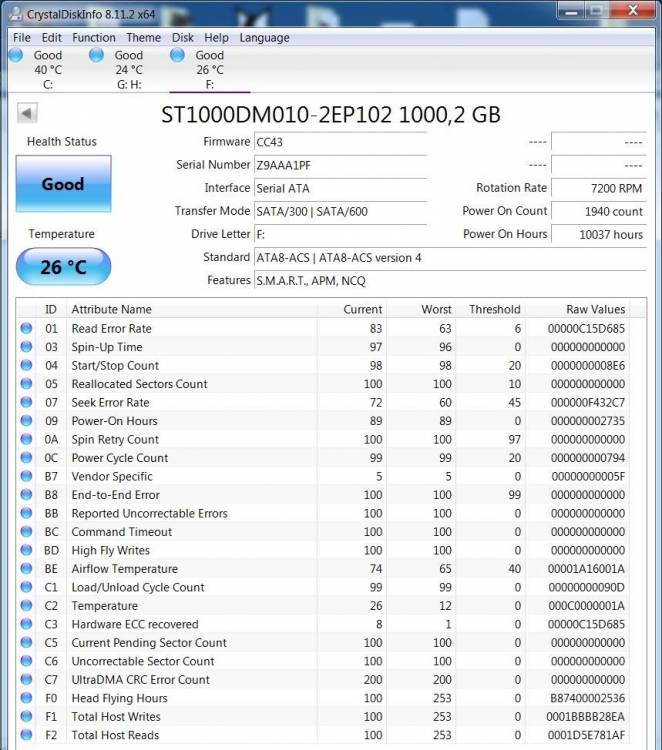This screenshot has width=662, height=750.
Task: Open the Edit menu
Action: click(51, 38)
